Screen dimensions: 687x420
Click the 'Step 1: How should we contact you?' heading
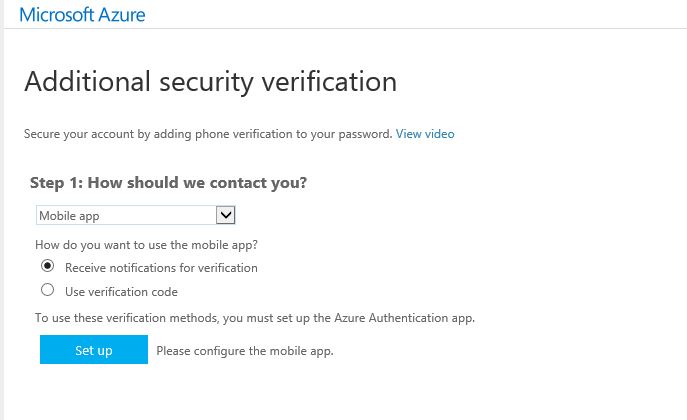tap(168, 183)
